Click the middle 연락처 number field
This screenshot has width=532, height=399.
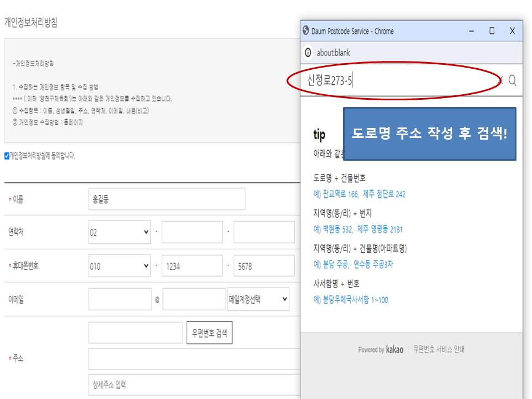pyautogui.click(x=192, y=232)
